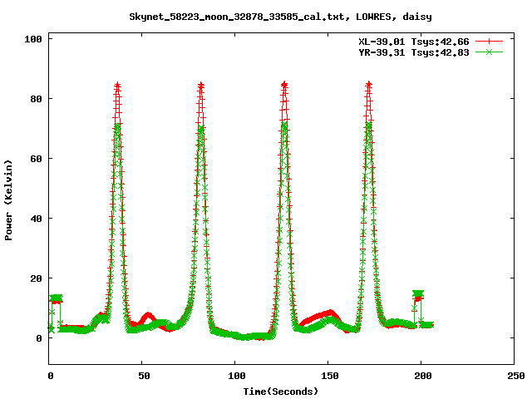
Task: Click the y-axis tick label 100
Action: (x=33, y=39)
